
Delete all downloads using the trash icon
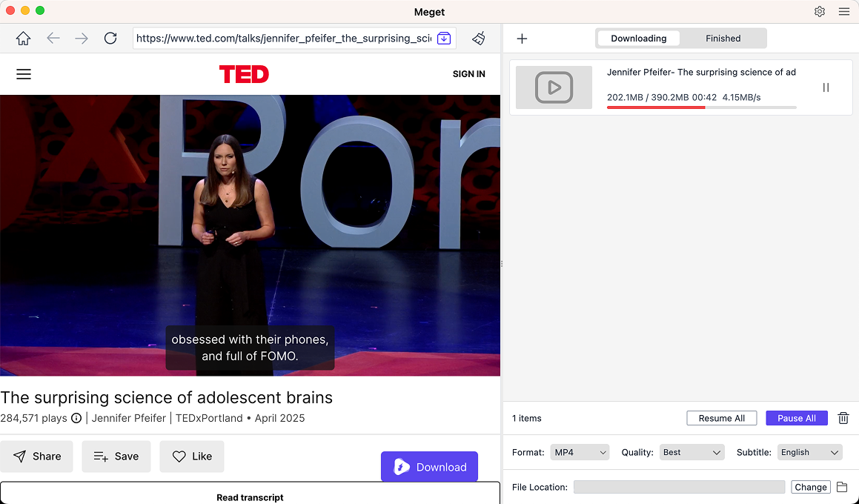pos(843,418)
